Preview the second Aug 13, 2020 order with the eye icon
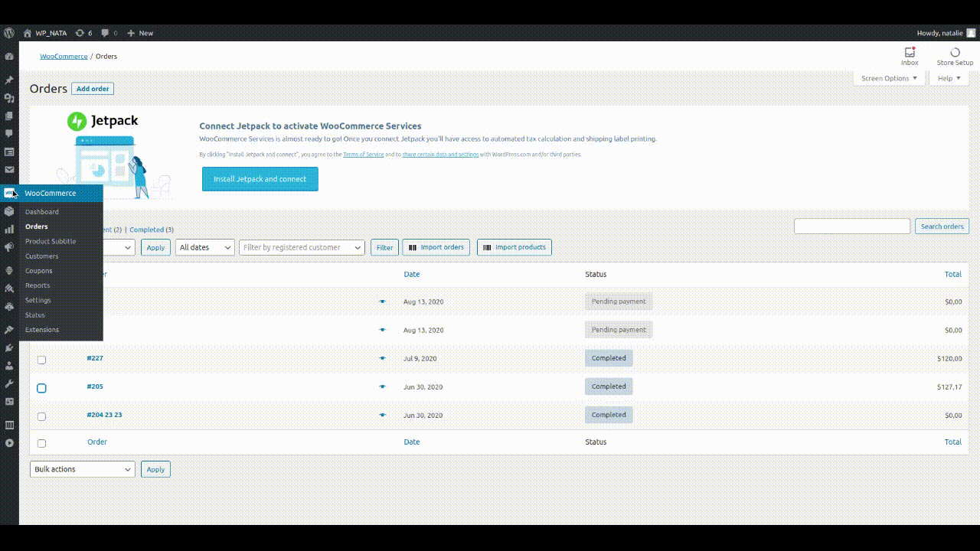 pyautogui.click(x=382, y=330)
